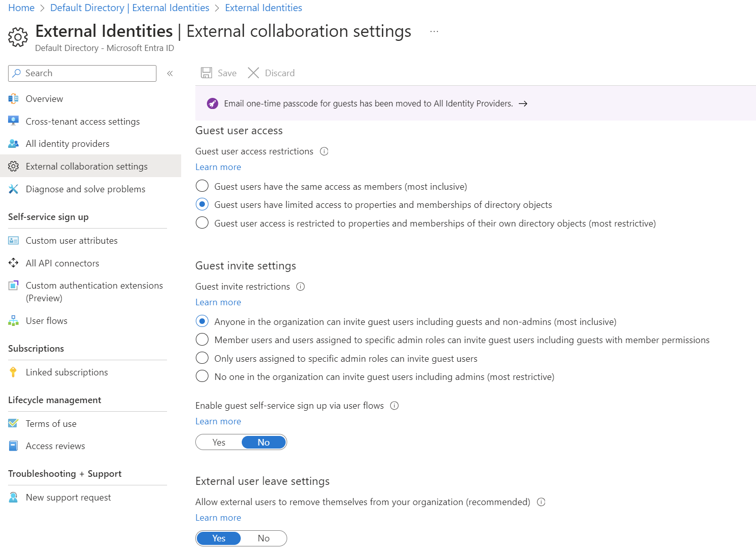Click Learn more under Guest user access restrictions
The width and height of the screenshot is (756, 555).
click(x=218, y=167)
